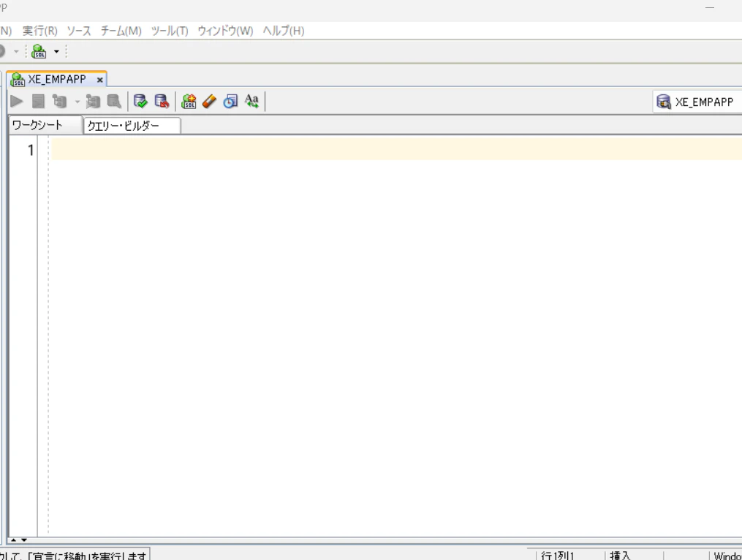This screenshot has width=742, height=560.
Task: Click in SQL editor line 1
Action: [x=396, y=149]
